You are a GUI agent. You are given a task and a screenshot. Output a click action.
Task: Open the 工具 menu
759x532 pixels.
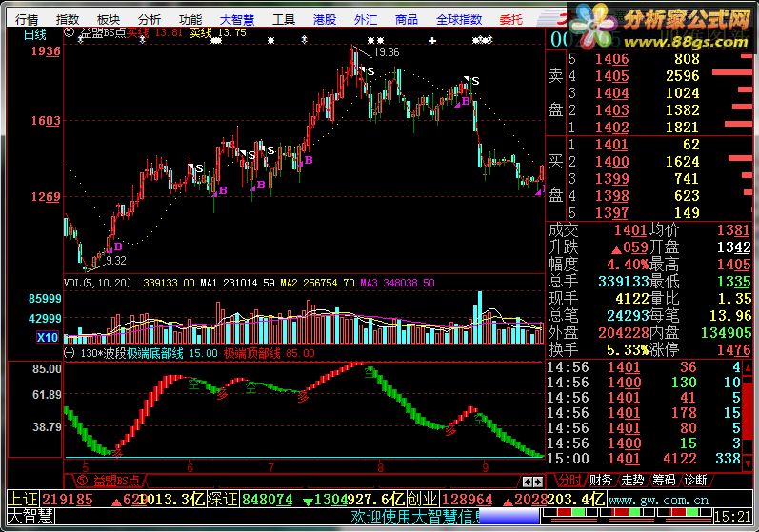pyautogui.click(x=284, y=19)
